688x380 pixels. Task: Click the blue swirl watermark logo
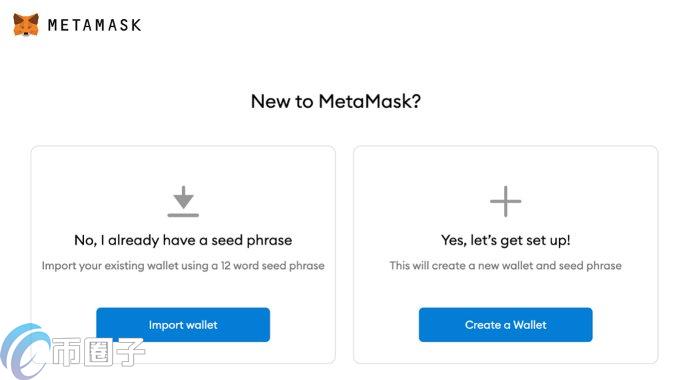[25, 351]
